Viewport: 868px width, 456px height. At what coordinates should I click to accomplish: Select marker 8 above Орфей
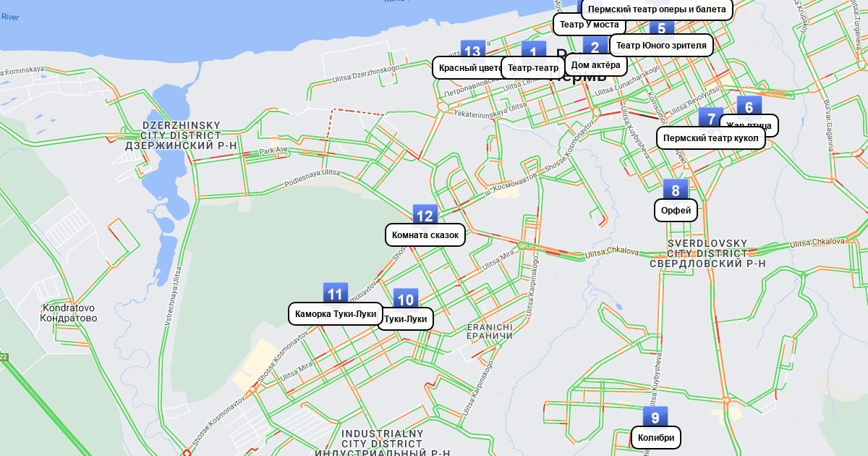pyautogui.click(x=676, y=190)
